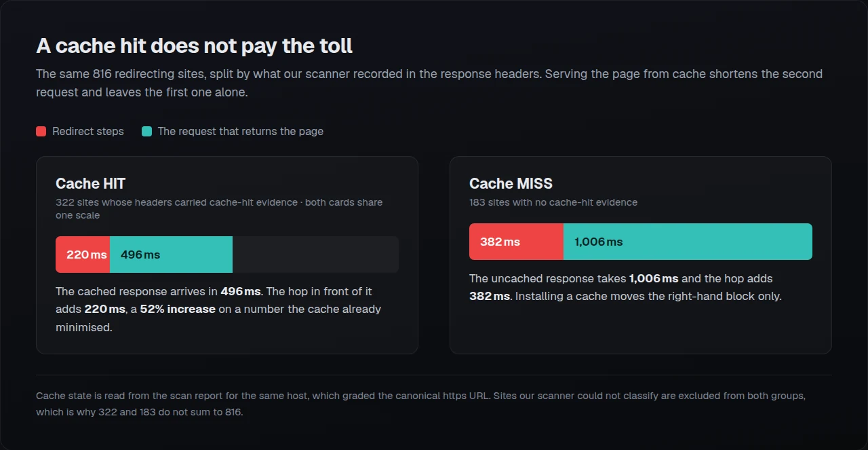Click the red 382 ms bar segment
Screen dimensions: 868x450
(516, 242)
